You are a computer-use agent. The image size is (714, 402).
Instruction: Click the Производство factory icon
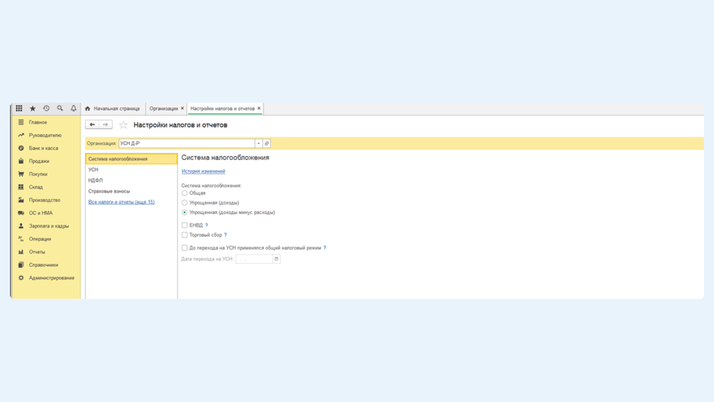click(x=21, y=200)
